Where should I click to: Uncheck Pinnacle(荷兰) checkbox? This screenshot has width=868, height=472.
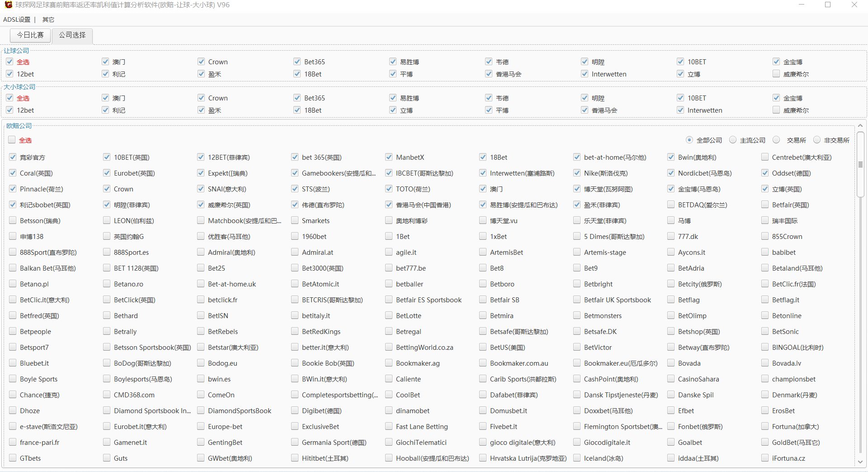coord(13,189)
